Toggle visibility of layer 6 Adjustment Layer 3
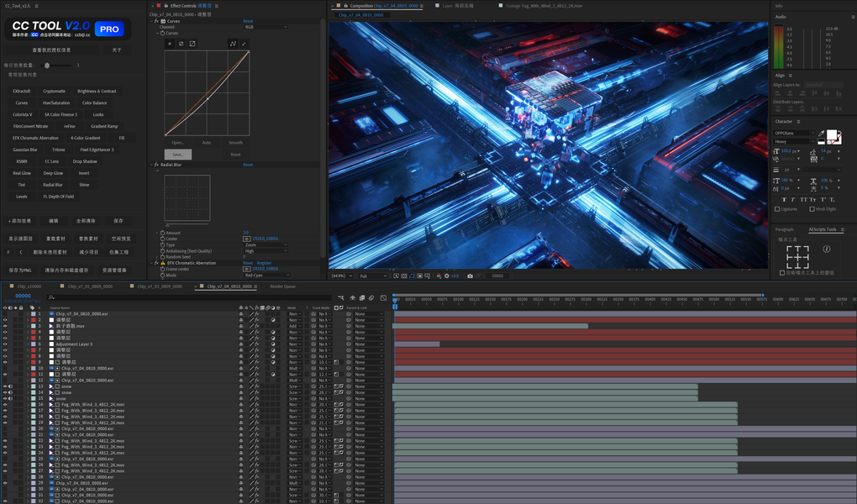The image size is (857, 504). click(x=5, y=344)
